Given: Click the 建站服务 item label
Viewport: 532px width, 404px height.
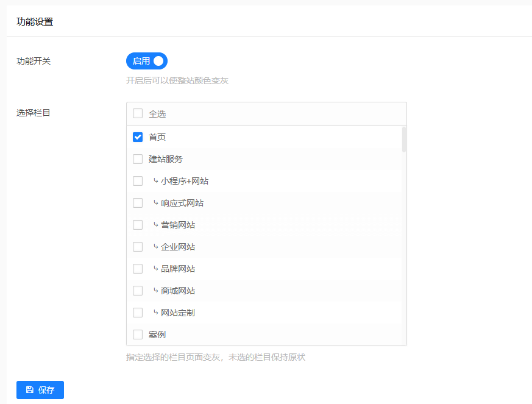Looking at the screenshot, I should click(x=166, y=159).
